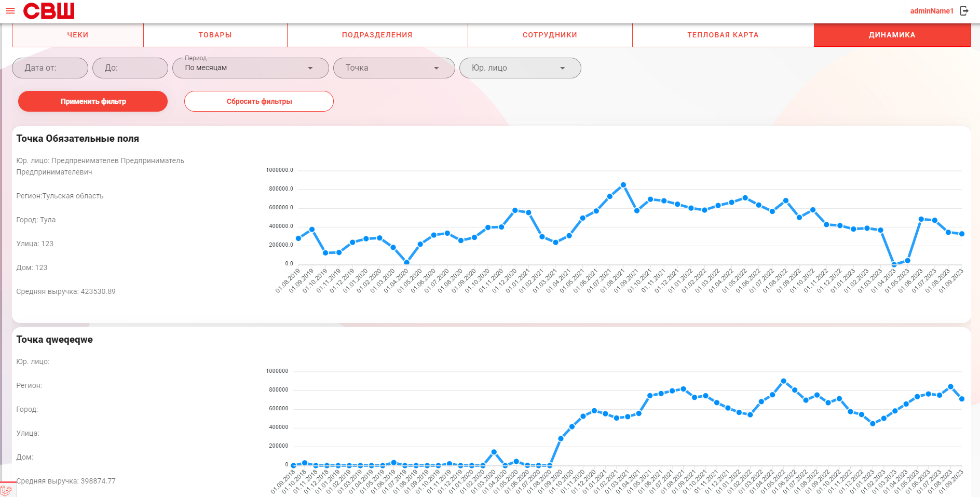980x497 pixels.
Task: Click the highest data point in the qweqeqwe chart
Action: pos(784,381)
